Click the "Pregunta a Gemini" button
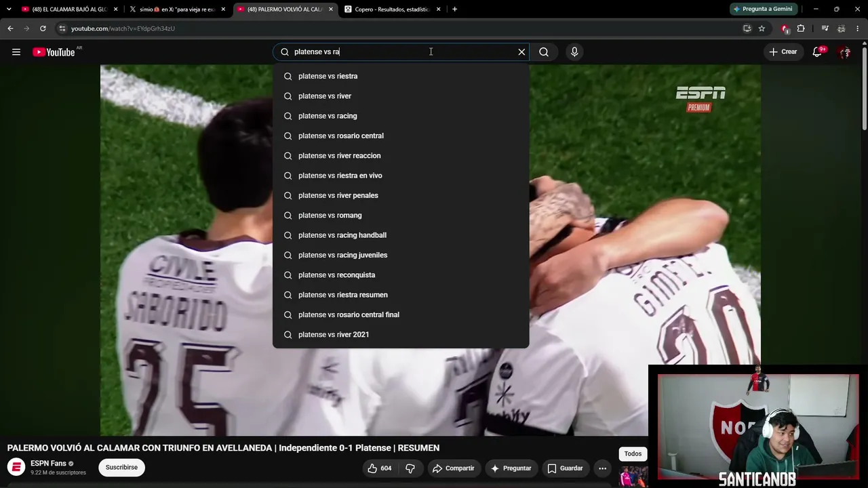 coord(763,9)
